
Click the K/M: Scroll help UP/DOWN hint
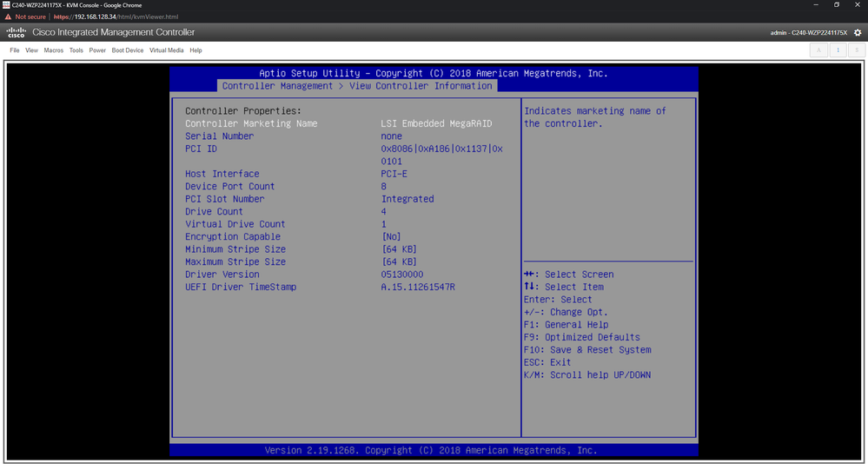(x=587, y=375)
